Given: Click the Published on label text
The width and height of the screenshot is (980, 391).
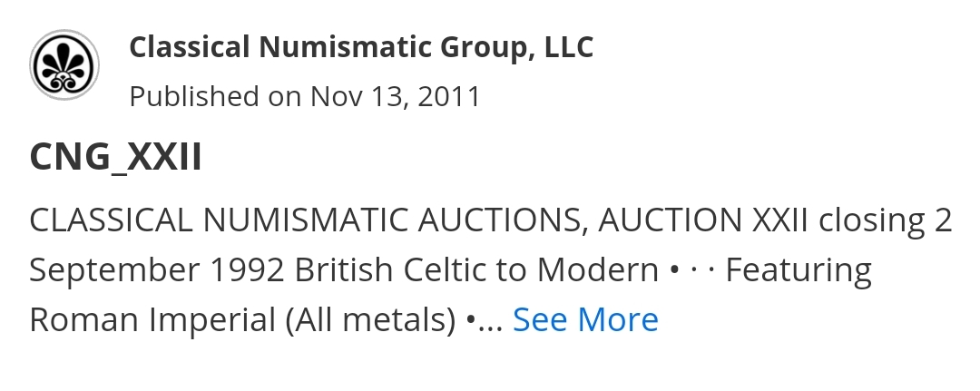Looking at the screenshot, I should click(215, 97).
